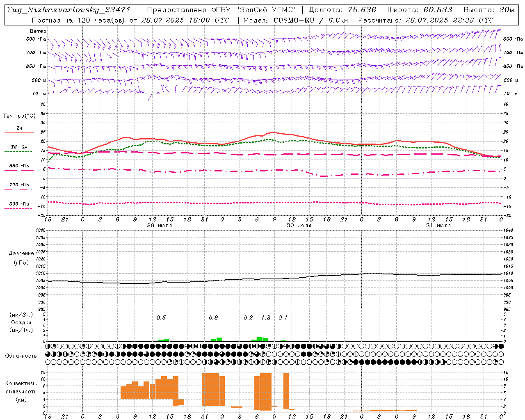The width and height of the screenshot is (525, 420).
Task: Click the 'Предоставлено ФГБУ "ЗапСиб УГМС"' text
Action: [x=222, y=10]
